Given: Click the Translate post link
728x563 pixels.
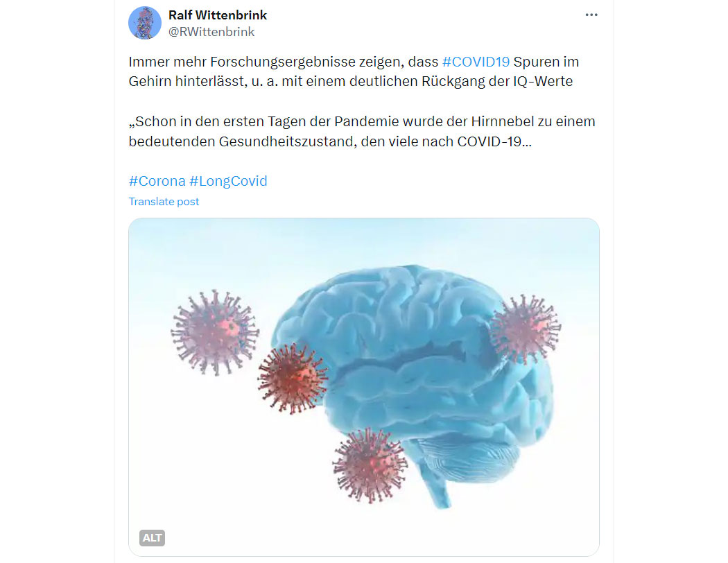Looking at the screenshot, I should coord(164,202).
